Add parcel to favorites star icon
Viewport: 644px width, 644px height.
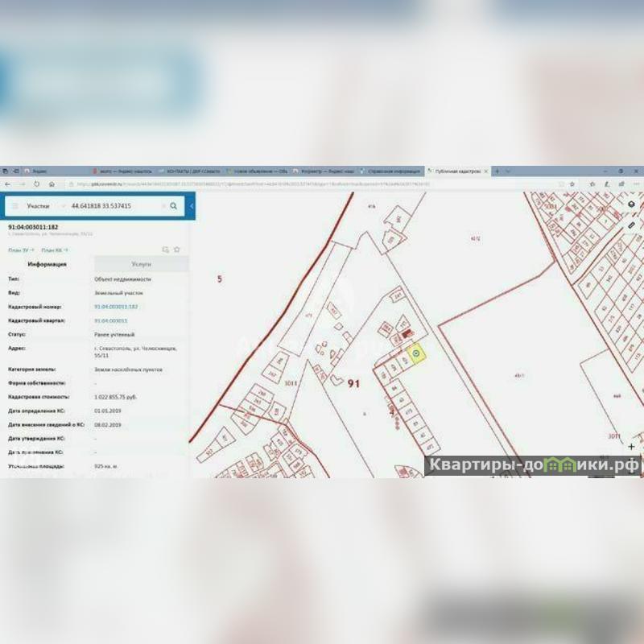[177, 250]
